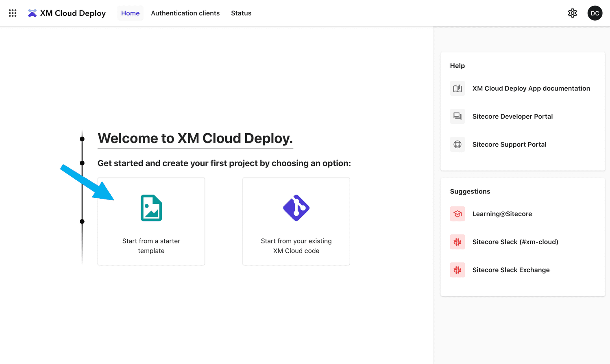Open the app switcher grid icon
This screenshot has height=364, width=610.
pos(13,13)
